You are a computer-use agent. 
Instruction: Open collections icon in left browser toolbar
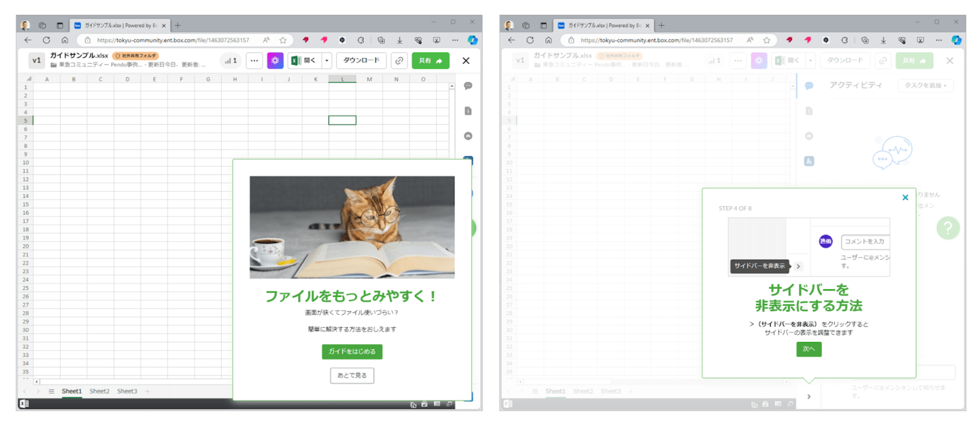[381, 40]
